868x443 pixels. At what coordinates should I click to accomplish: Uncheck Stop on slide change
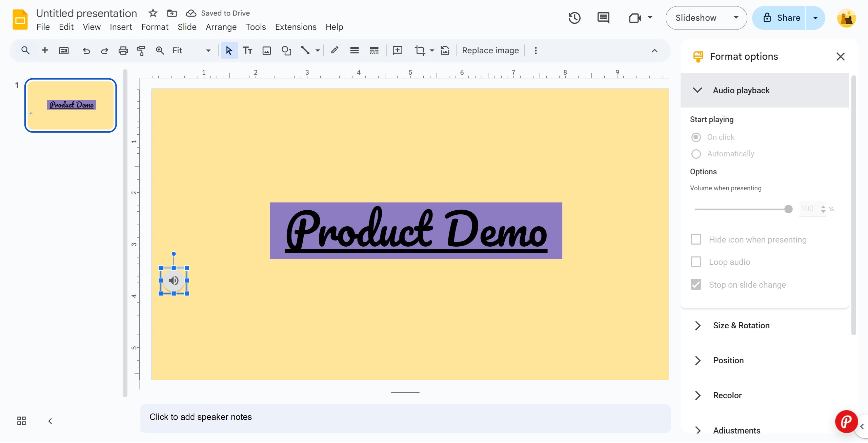pos(696,285)
